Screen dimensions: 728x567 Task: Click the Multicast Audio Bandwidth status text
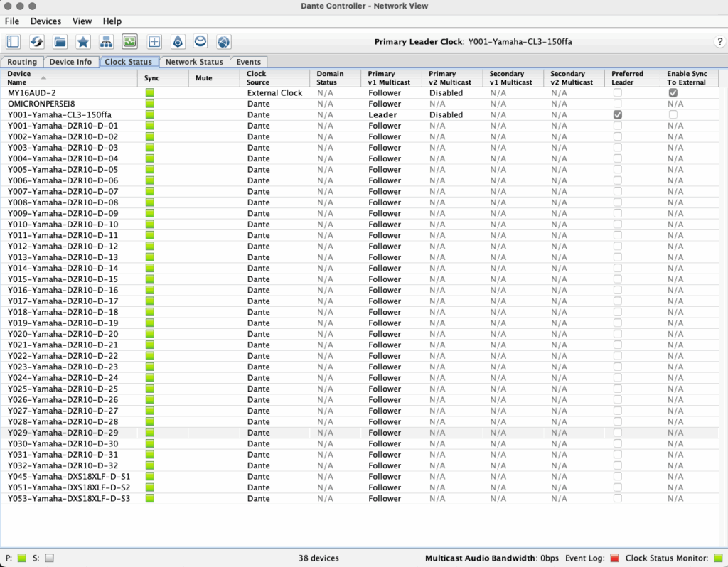[492, 558]
